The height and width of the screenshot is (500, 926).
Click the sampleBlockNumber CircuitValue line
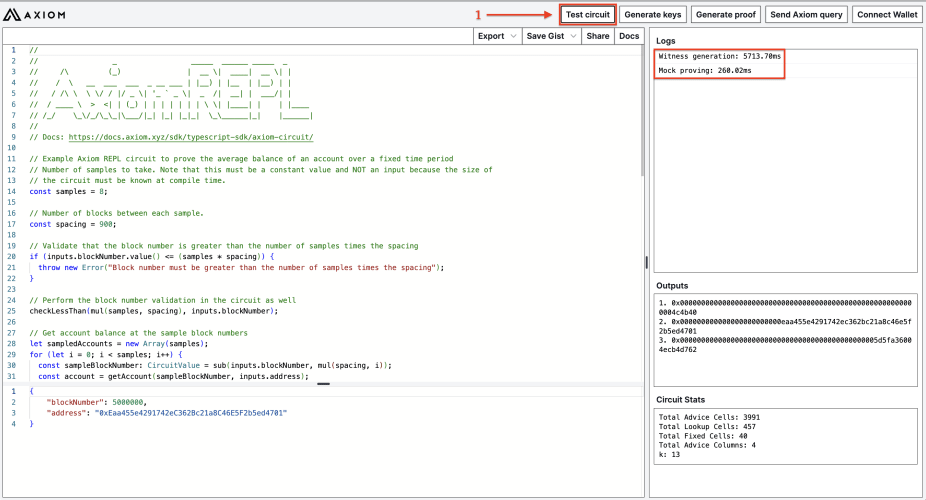point(215,365)
